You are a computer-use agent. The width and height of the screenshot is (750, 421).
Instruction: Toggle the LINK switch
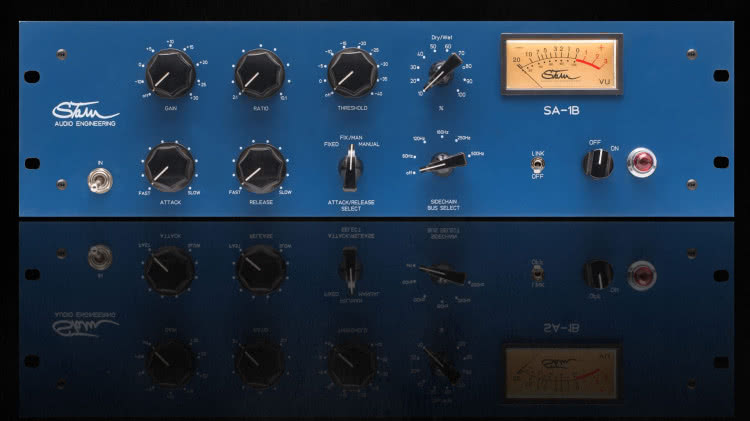tap(538, 166)
